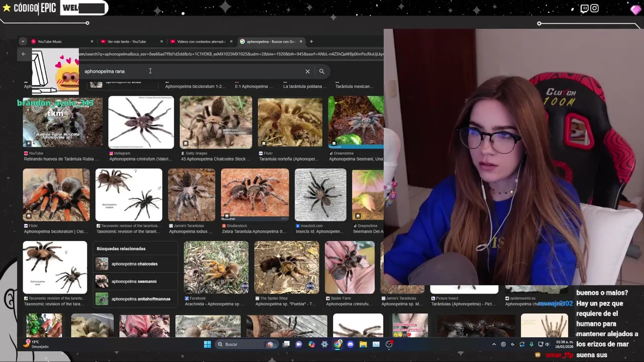
Task: Select the aphonopelma Google search tab
Action: click(x=271, y=42)
